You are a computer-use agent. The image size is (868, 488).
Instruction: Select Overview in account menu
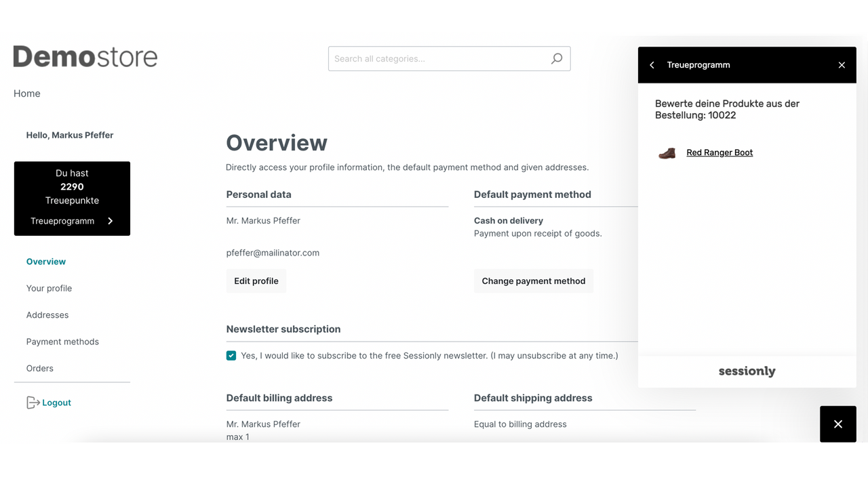(x=46, y=262)
